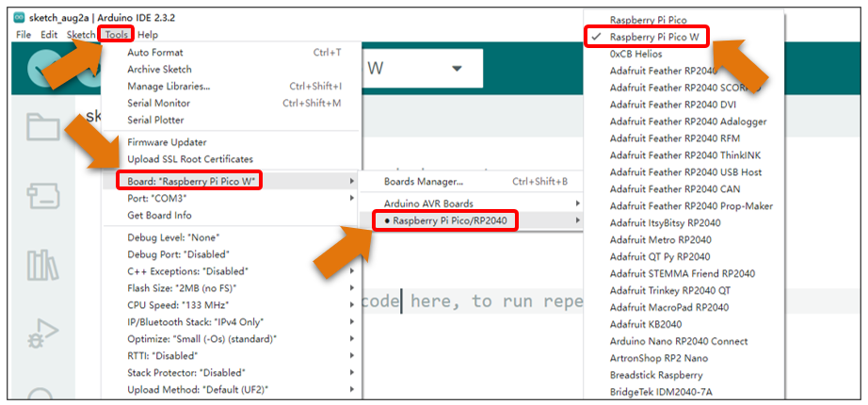Choose Adafruit ItsyBitsy RP2040
The image size is (868, 405).
(683, 222)
